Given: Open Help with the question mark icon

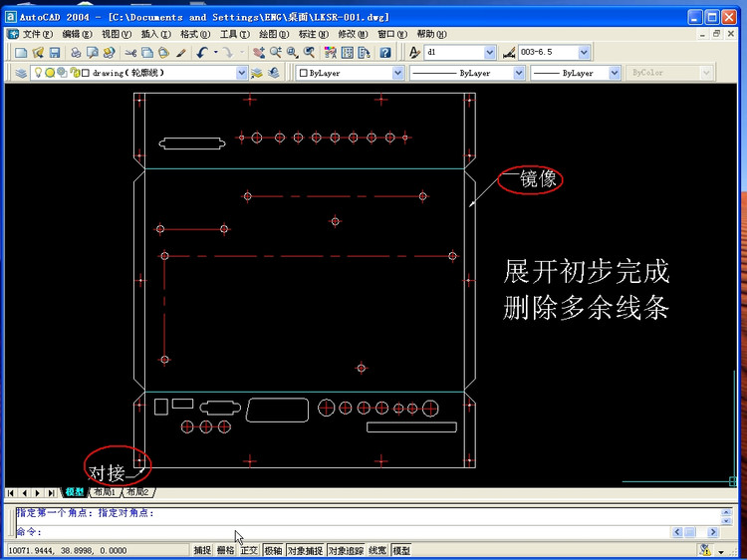Looking at the screenshot, I should coord(385,53).
